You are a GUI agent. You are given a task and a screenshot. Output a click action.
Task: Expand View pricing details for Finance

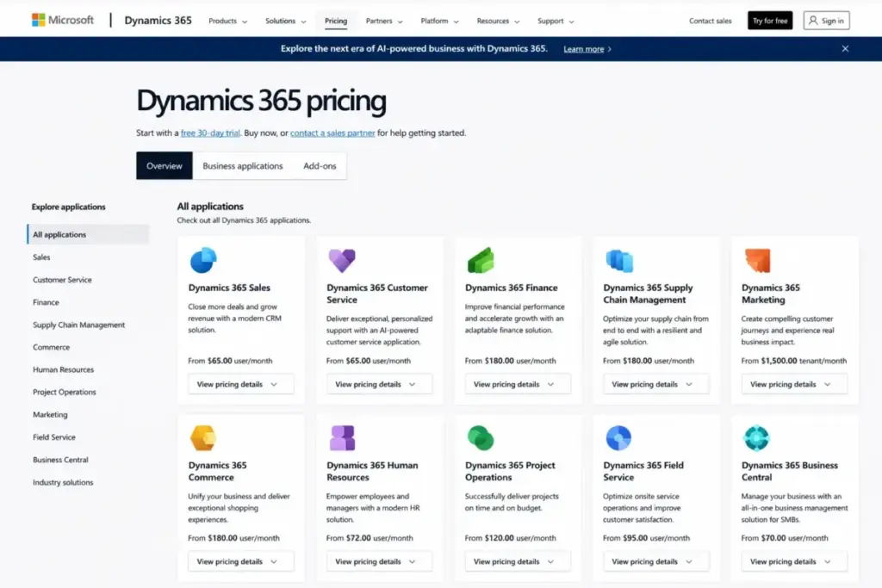point(518,384)
